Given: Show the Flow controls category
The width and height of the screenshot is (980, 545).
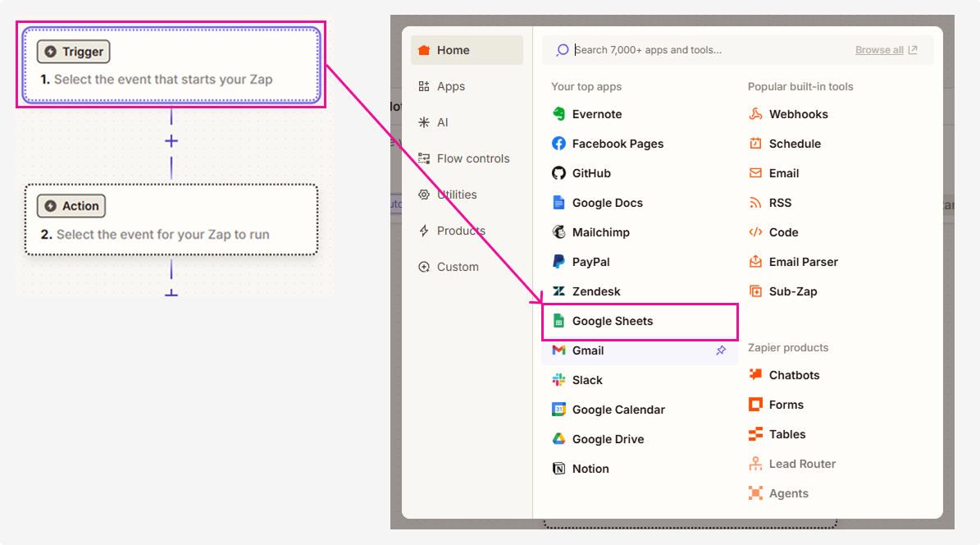Looking at the screenshot, I should 472,158.
